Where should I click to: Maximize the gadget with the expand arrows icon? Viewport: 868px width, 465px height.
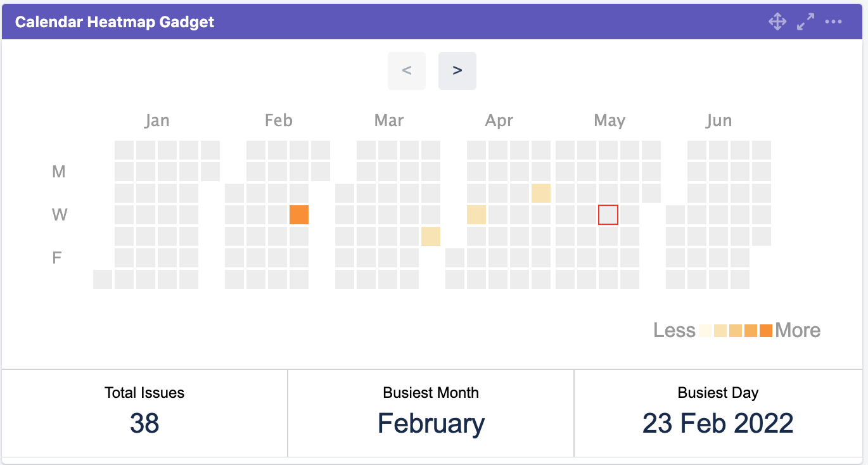click(805, 22)
